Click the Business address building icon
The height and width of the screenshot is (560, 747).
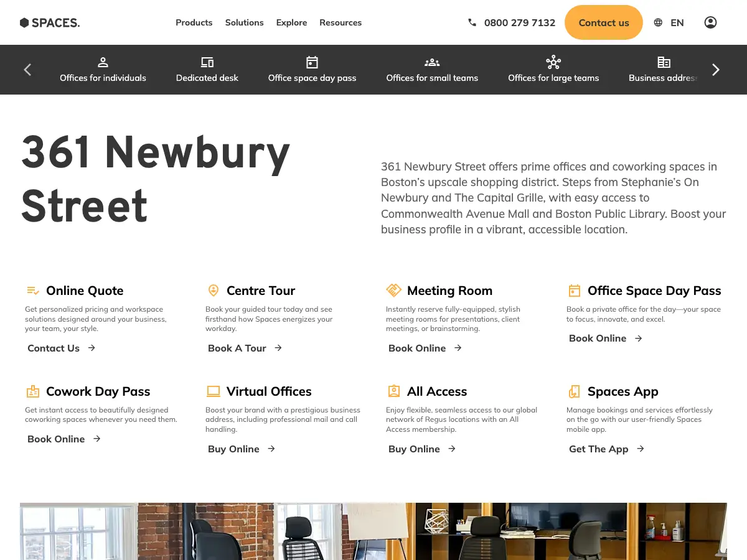(664, 62)
